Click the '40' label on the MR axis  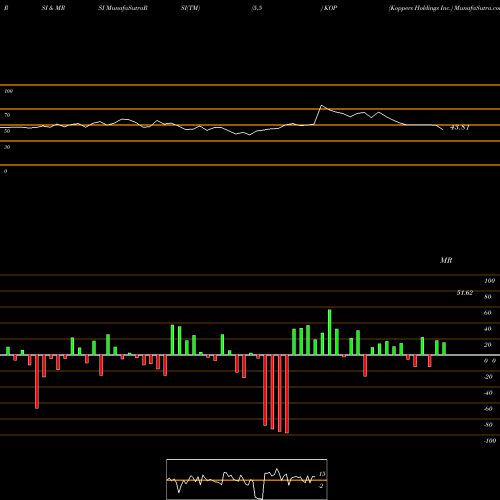[488, 329]
